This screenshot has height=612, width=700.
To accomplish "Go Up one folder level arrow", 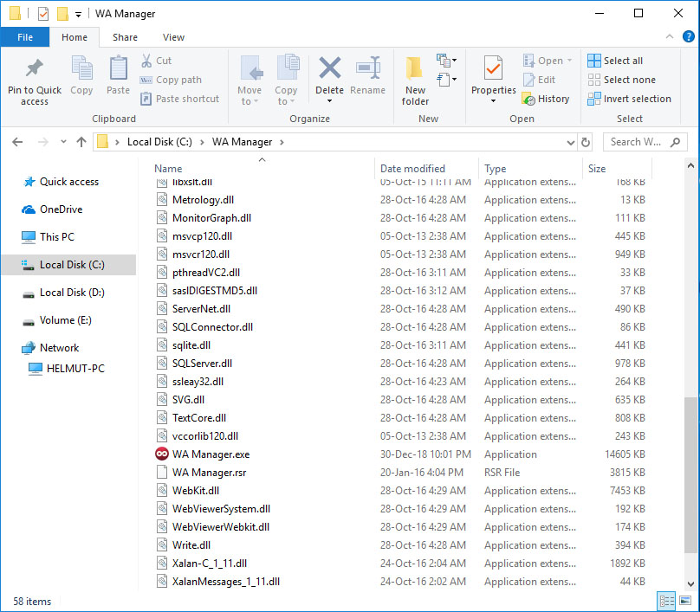I will (81, 142).
